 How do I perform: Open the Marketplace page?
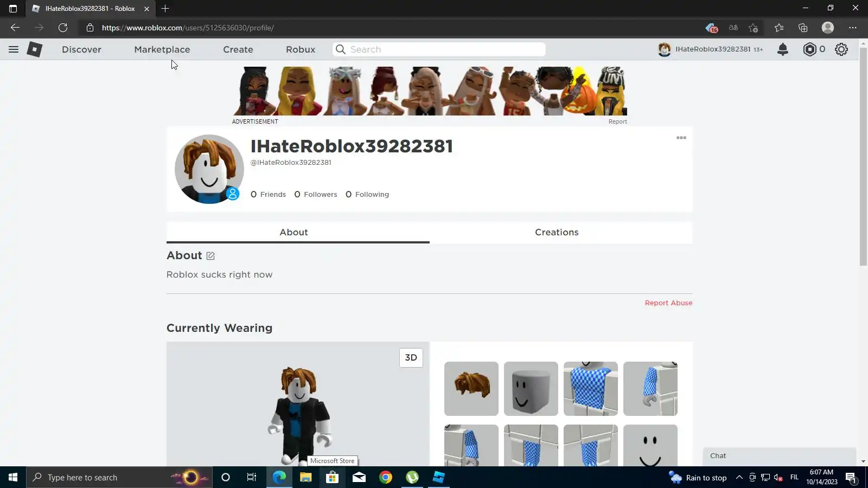[x=162, y=49]
